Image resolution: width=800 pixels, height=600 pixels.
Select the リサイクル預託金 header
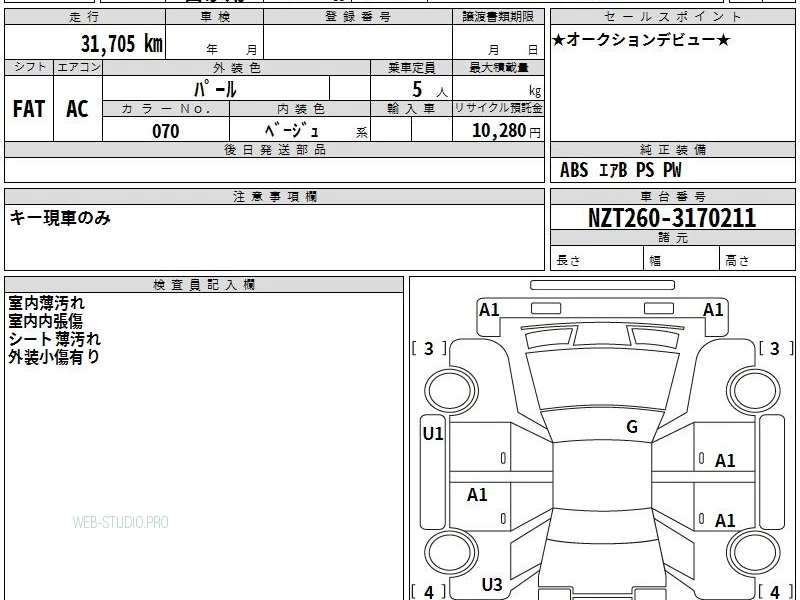[498, 108]
